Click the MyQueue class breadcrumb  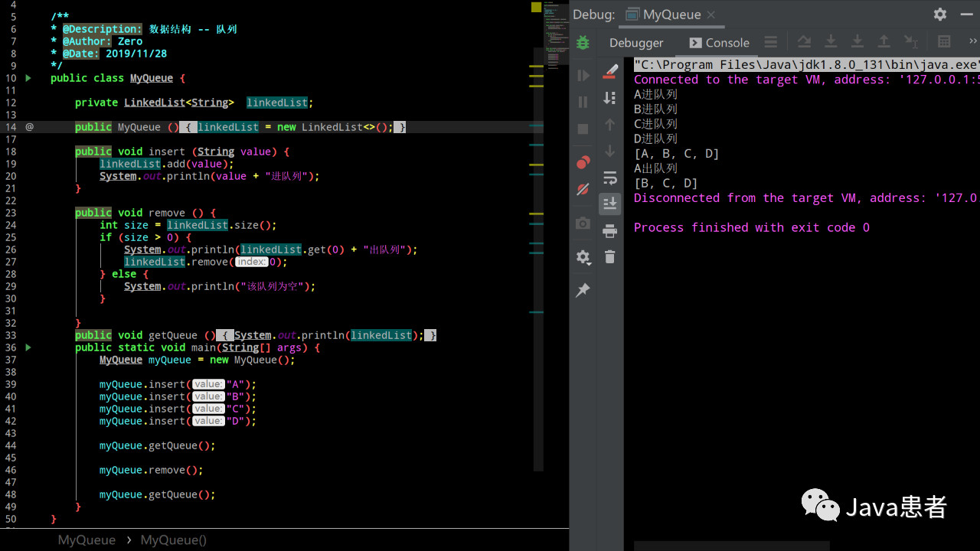(x=87, y=540)
